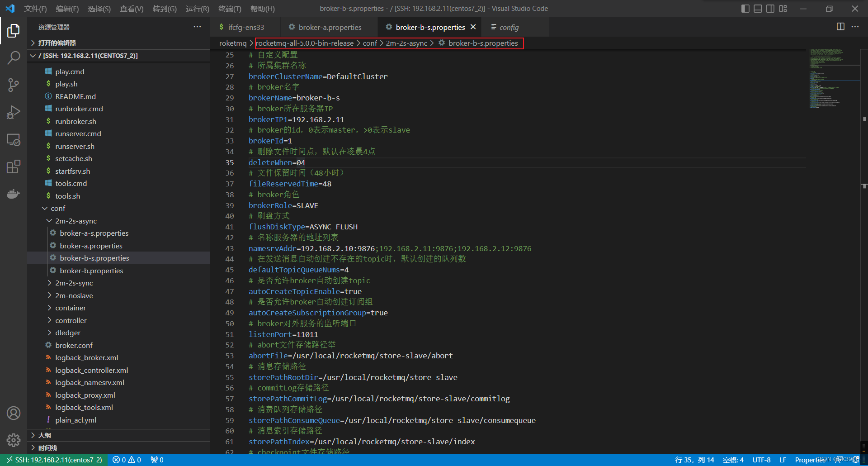Open the 转到(G) menu
Screen dimensions: 868x466
pos(165,9)
